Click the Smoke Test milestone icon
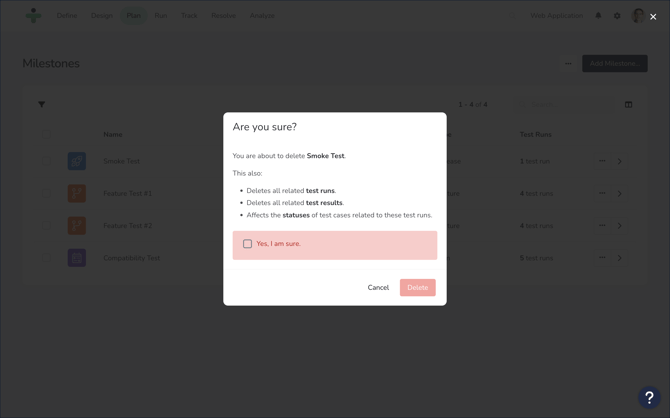This screenshot has height=418, width=670. [x=77, y=161]
